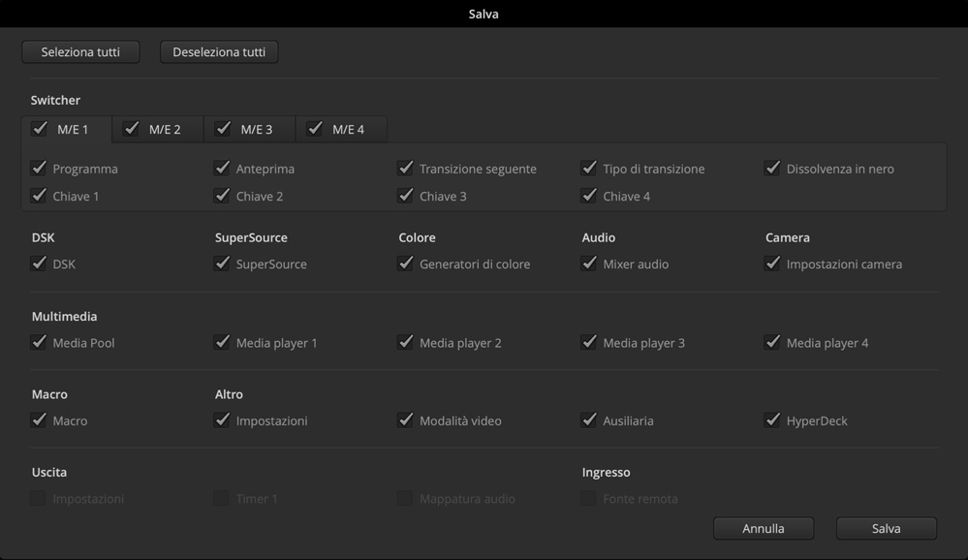Uncheck the Media Pool checkbox

tap(39, 342)
